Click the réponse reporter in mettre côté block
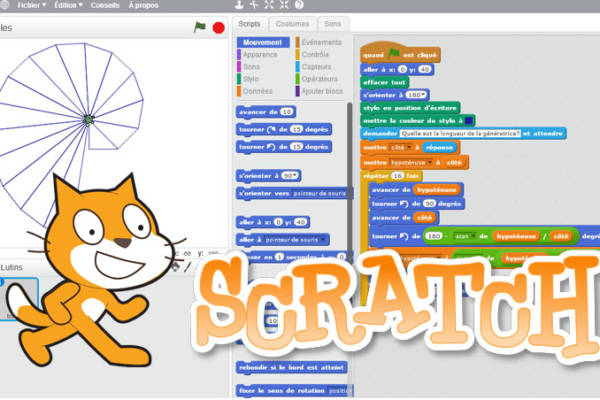Viewport: 600px width, 400px height. [x=440, y=147]
